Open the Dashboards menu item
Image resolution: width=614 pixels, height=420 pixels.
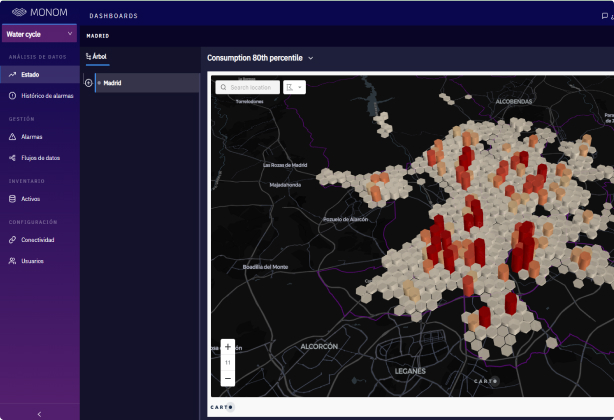point(114,16)
